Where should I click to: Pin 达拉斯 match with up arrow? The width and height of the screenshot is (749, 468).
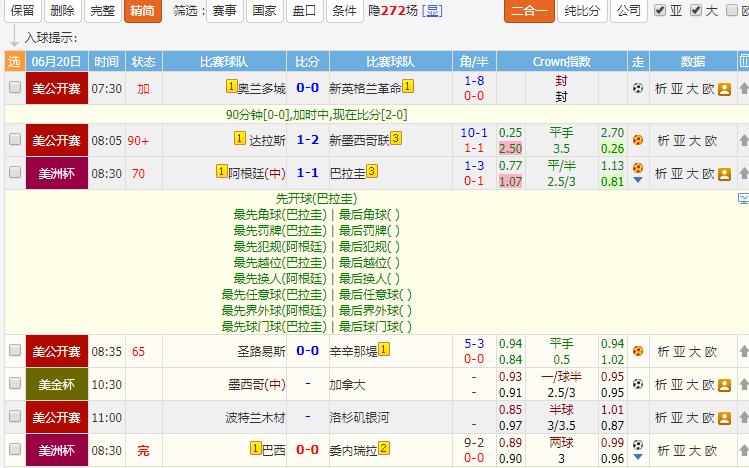click(744, 140)
